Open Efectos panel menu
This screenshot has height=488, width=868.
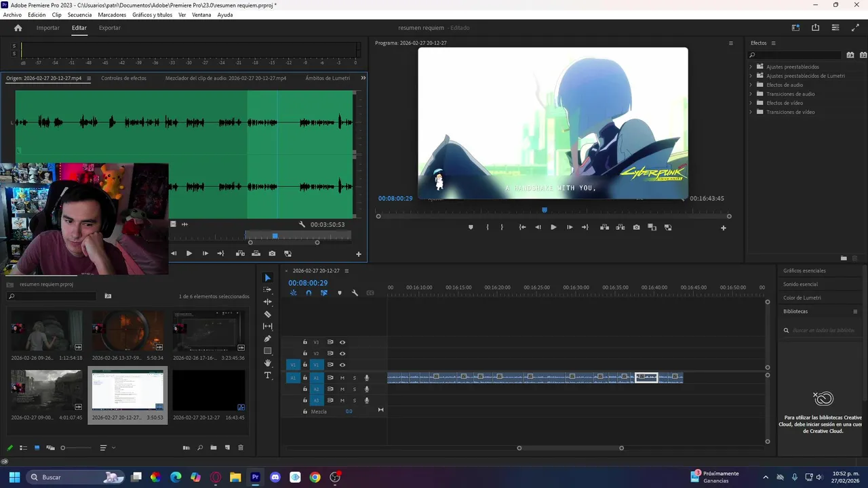[773, 43]
